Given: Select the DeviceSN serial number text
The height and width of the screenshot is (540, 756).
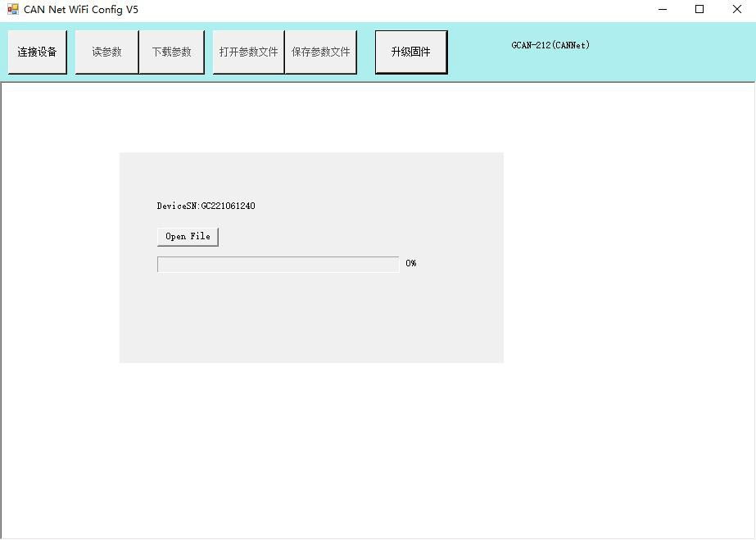Looking at the screenshot, I should 206,206.
